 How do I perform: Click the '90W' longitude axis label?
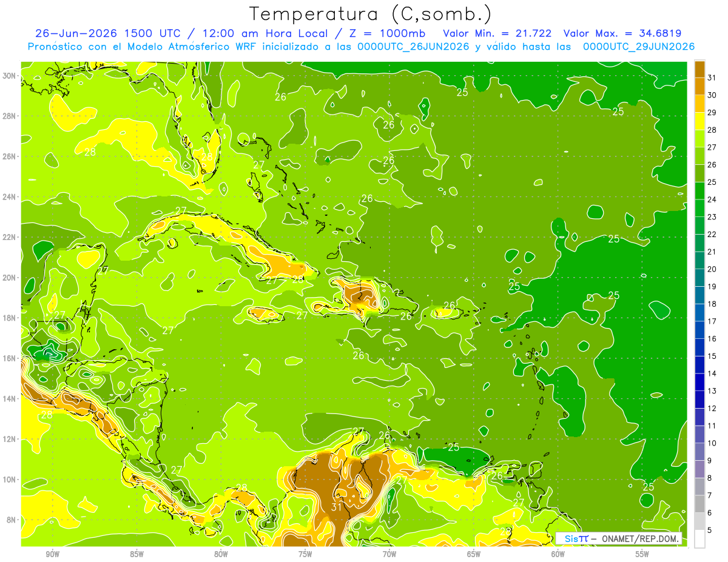point(52,554)
